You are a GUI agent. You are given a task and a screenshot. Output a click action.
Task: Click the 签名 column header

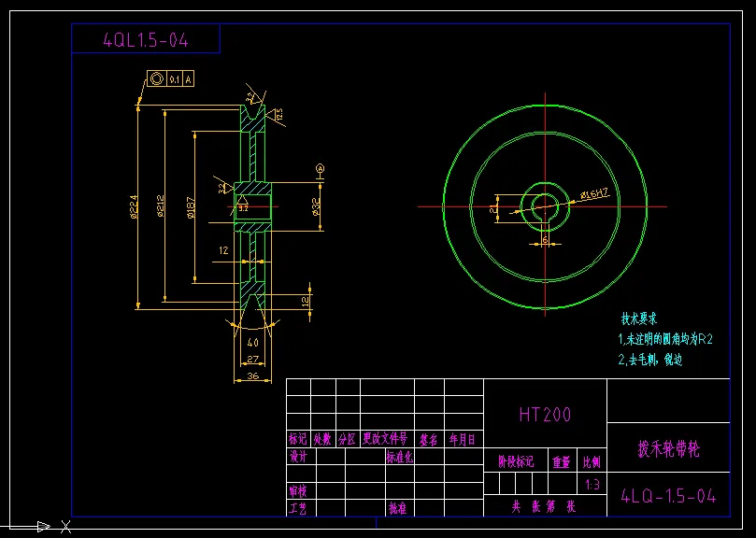coord(428,440)
